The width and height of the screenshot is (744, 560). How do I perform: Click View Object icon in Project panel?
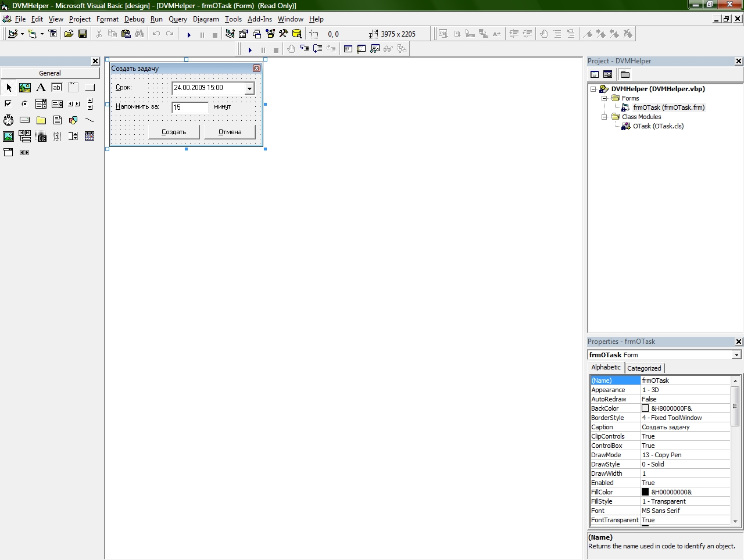[x=608, y=74]
